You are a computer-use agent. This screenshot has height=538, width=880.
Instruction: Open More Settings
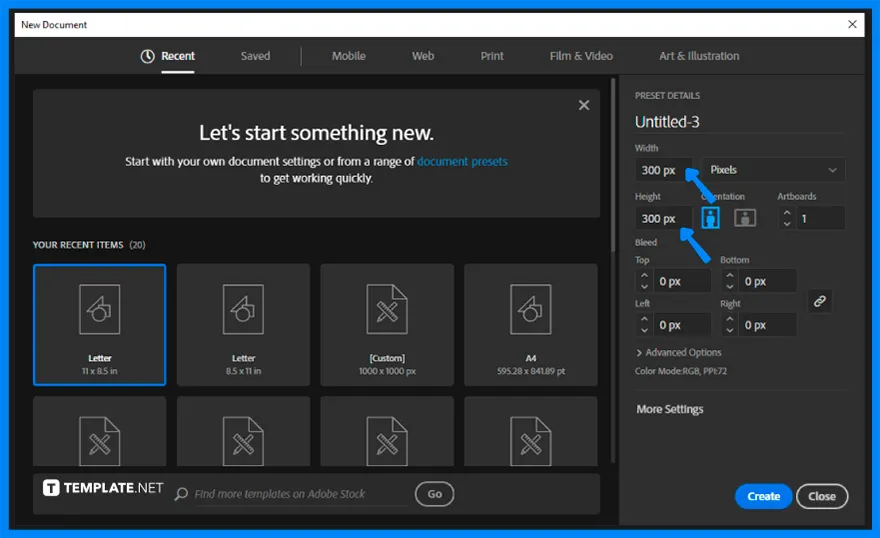pyautogui.click(x=669, y=409)
